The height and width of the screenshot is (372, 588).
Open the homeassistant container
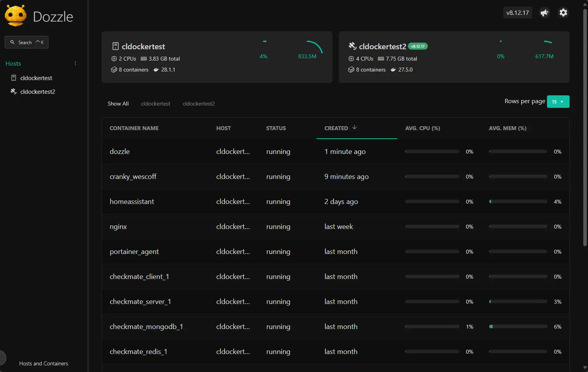click(x=132, y=202)
